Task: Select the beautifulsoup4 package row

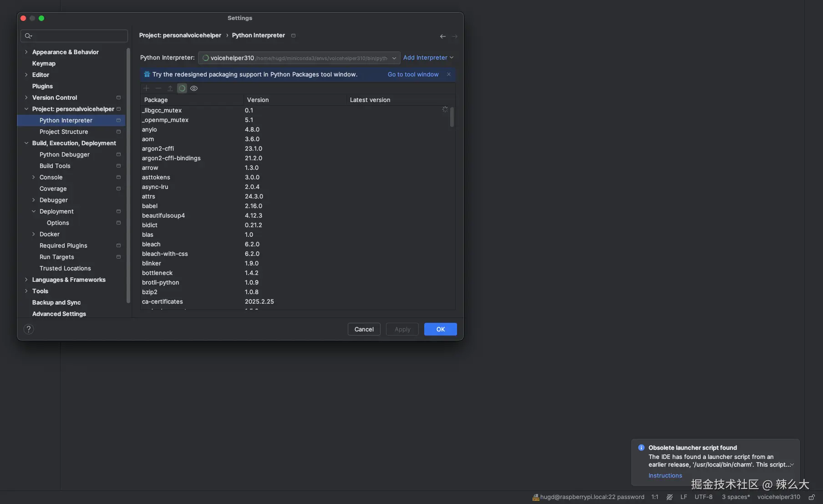Action: tap(298, 215)
